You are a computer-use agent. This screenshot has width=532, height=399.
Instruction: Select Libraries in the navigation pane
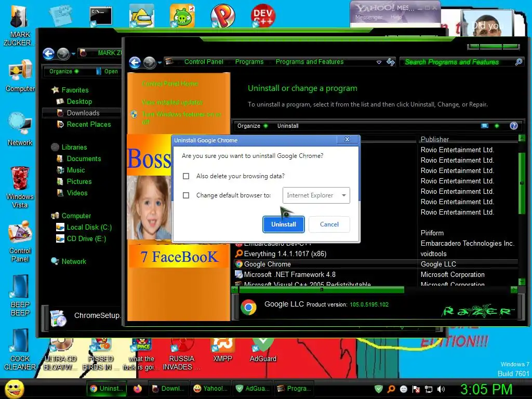[x=74, y=147]
